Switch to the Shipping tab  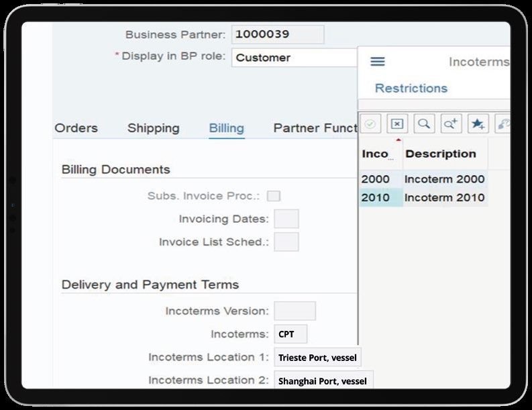[x=154, y=128]
